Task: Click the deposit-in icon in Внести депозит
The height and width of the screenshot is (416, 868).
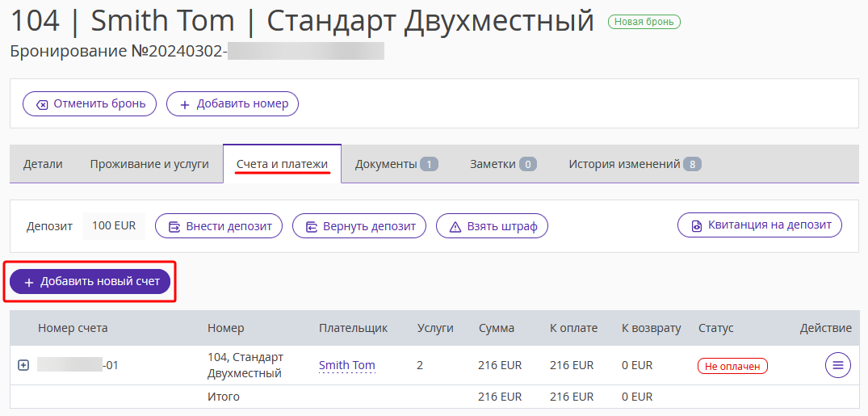Action: pos(174,227)
